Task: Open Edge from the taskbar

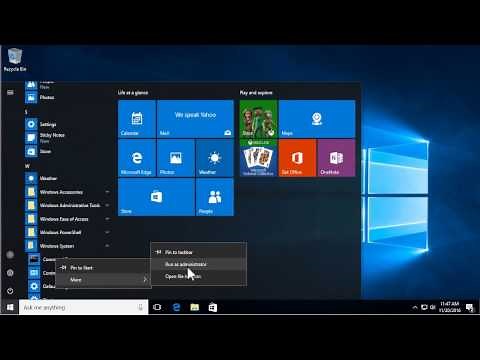Action: 176,307
